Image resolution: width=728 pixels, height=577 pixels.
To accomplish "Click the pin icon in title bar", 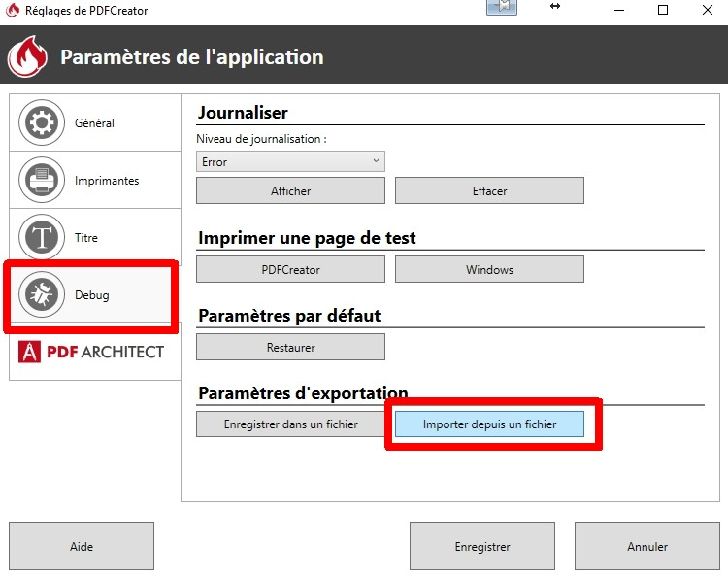I will coord(502,7).
